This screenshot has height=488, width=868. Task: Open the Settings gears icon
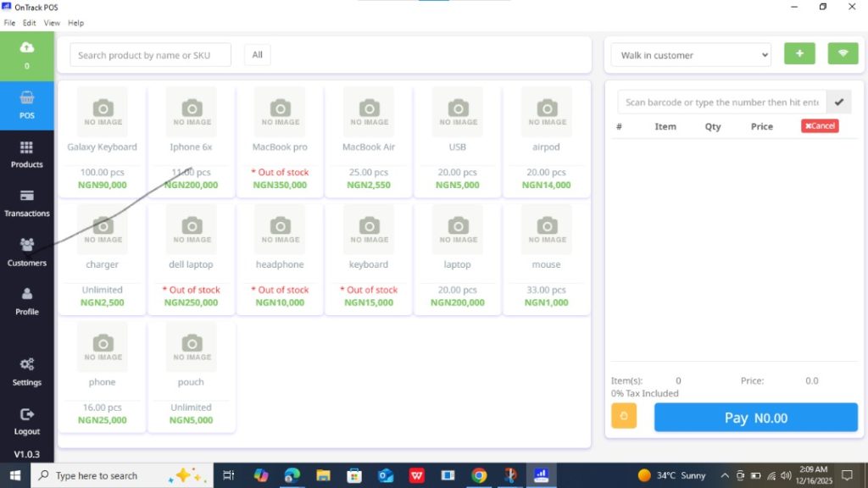pyautogui.click(x=26, y=371)
